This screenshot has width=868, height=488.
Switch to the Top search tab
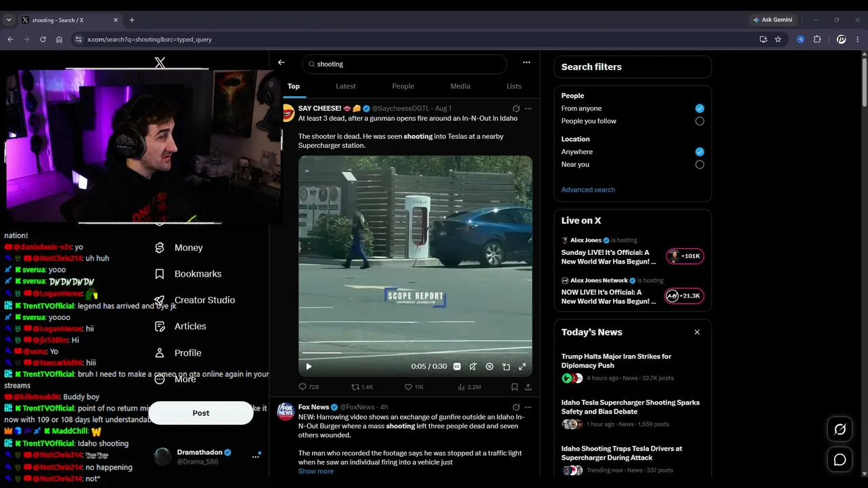click(294, 86)
